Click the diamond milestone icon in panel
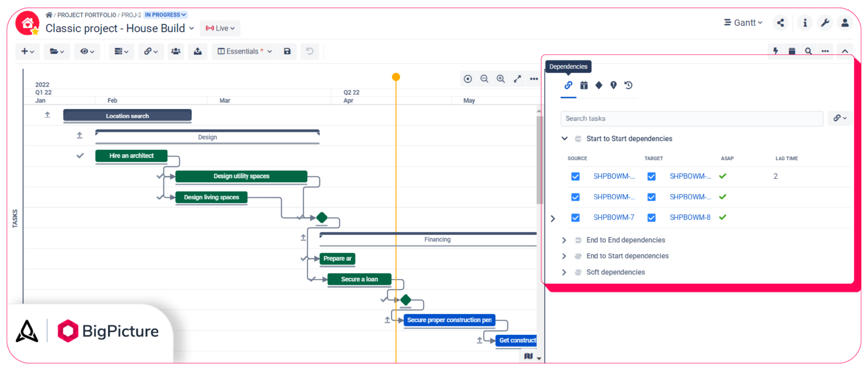Viewport: 868px width, 371px height. (599, 85)
